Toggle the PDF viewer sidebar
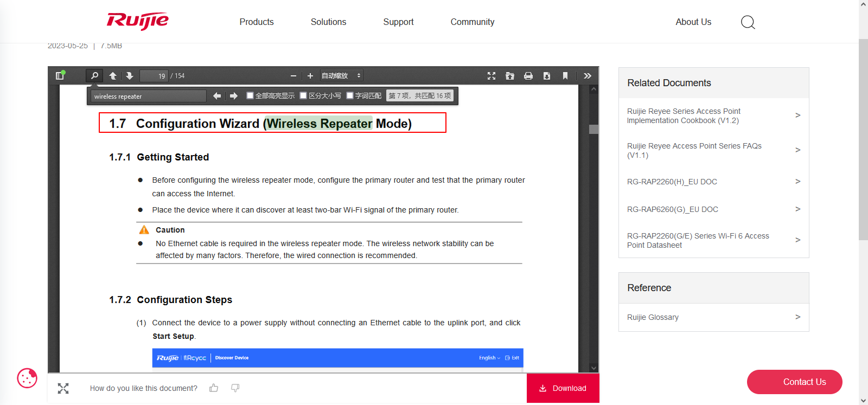 tap(60, 76)
